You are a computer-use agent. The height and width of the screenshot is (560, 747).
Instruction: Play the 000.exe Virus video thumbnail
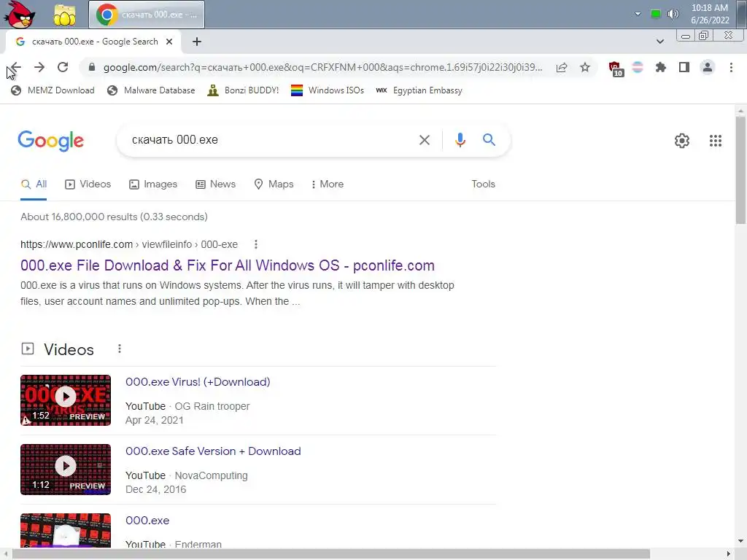pyautogui.click(x=66, y=400)
